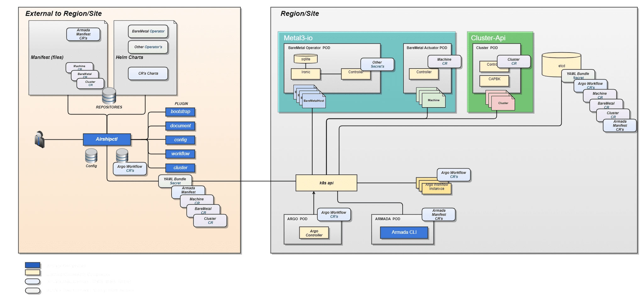
Task: Click database icon above left Argo Workflow CR's
Action: 122,156
